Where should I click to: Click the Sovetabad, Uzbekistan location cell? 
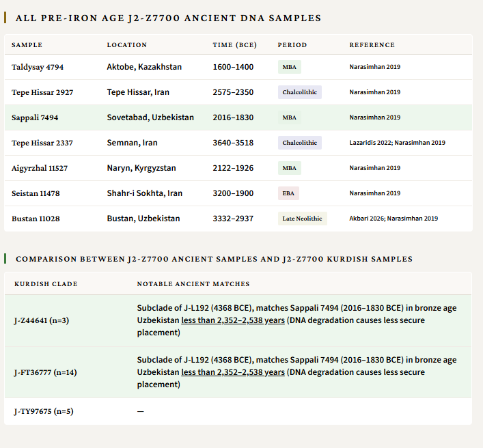(x=150, y=117)
